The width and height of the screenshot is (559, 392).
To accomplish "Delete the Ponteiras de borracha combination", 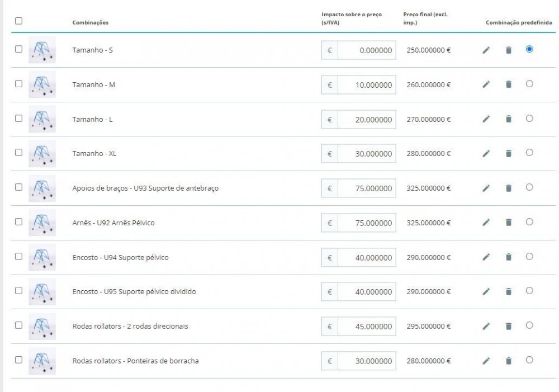I will (x=509, y=361).
